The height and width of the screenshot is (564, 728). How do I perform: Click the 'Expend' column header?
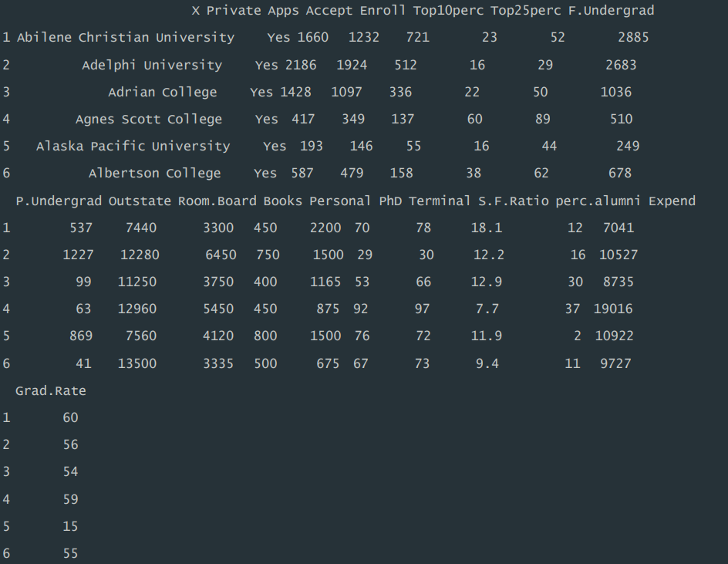point(672,201)
